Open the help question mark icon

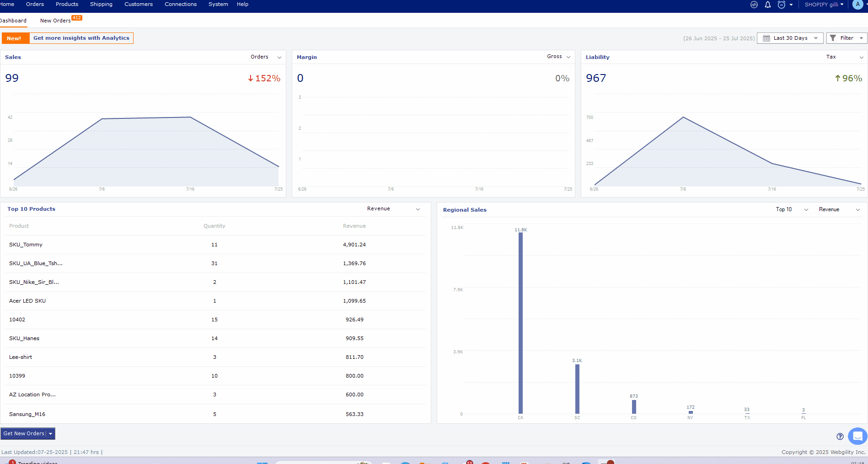840,436
